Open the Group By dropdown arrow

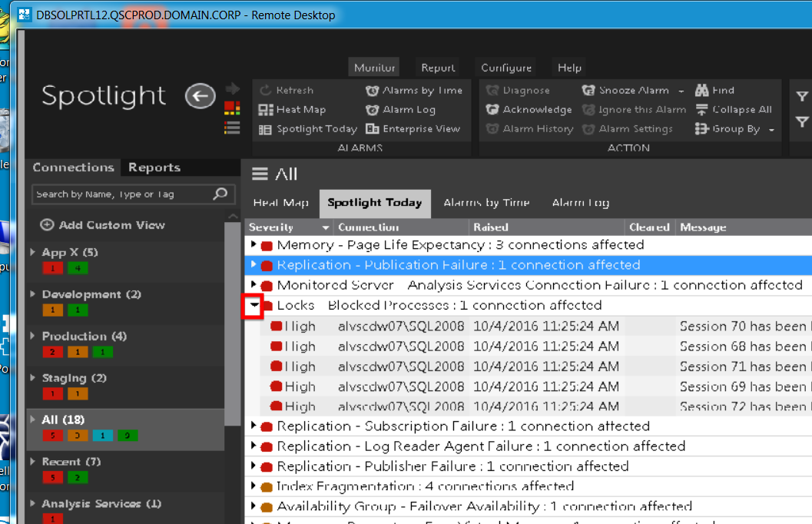[771, 130]
